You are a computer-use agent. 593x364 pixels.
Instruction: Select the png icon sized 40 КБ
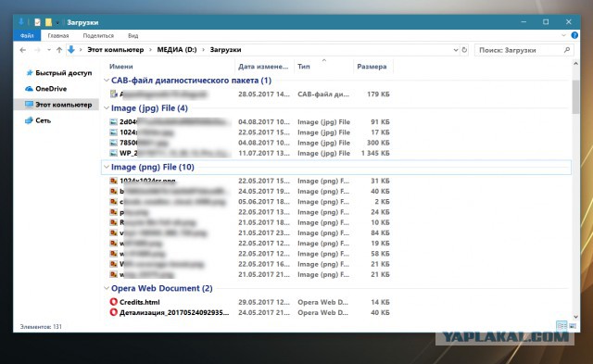point(113,191)
